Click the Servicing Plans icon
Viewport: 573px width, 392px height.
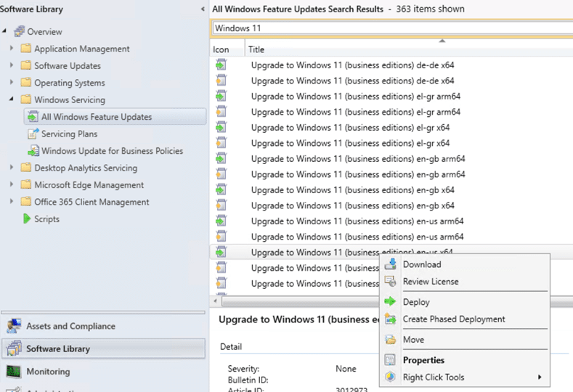pyautogui.click(x=33, y=134)
